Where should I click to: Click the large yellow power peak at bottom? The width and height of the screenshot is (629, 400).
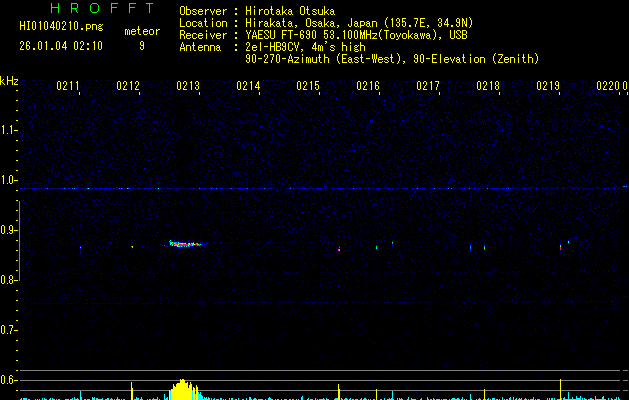[x=181, y=389]
